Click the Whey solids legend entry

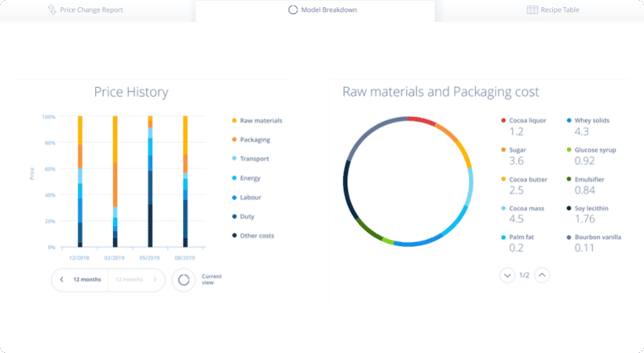point(591,120)
